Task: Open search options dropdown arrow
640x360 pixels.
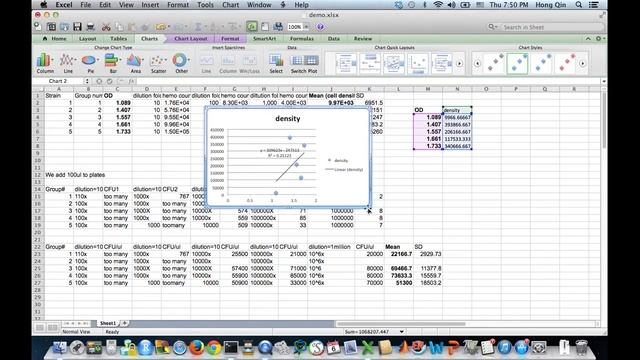Action: (x=492, y=27)
